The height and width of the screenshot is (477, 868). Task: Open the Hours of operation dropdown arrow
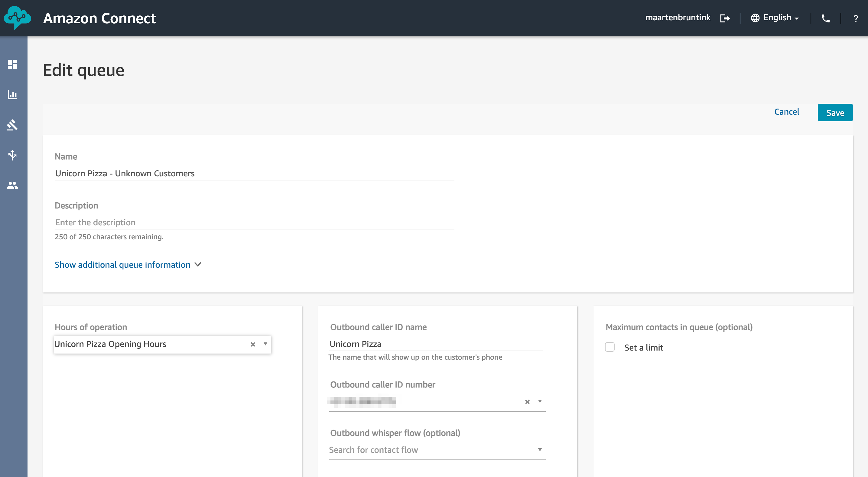click(265, 344)
